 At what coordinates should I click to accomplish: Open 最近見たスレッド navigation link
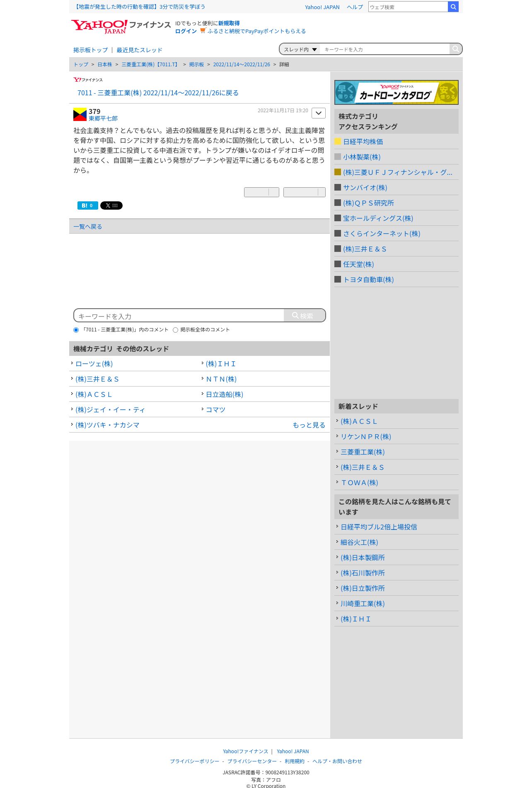pos(139,50)
